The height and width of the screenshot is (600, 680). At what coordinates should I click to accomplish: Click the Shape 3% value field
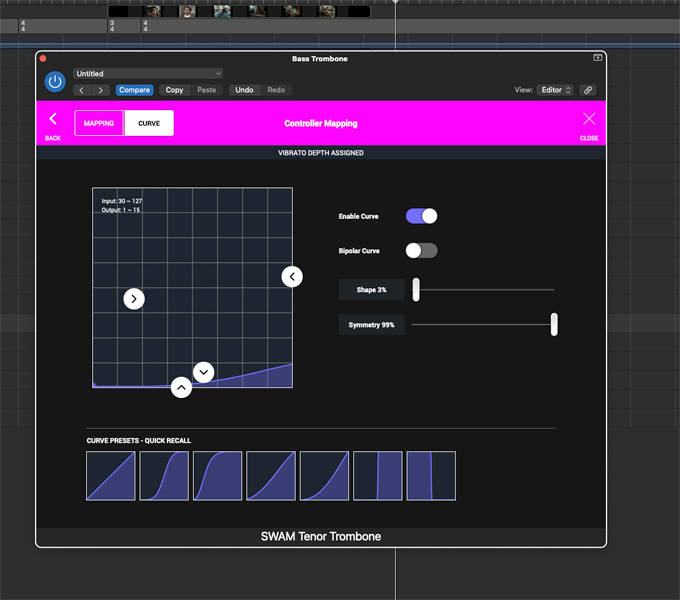coord(371,290)
